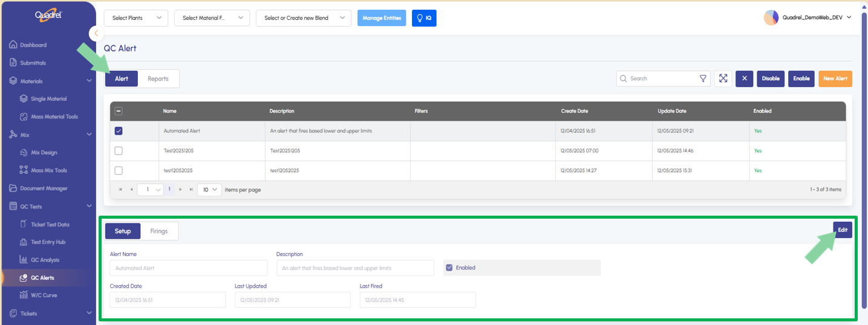The height and width of the screenshot is (325, 868).
Task: Click the New Alert button
Action: tap(835, 79)
